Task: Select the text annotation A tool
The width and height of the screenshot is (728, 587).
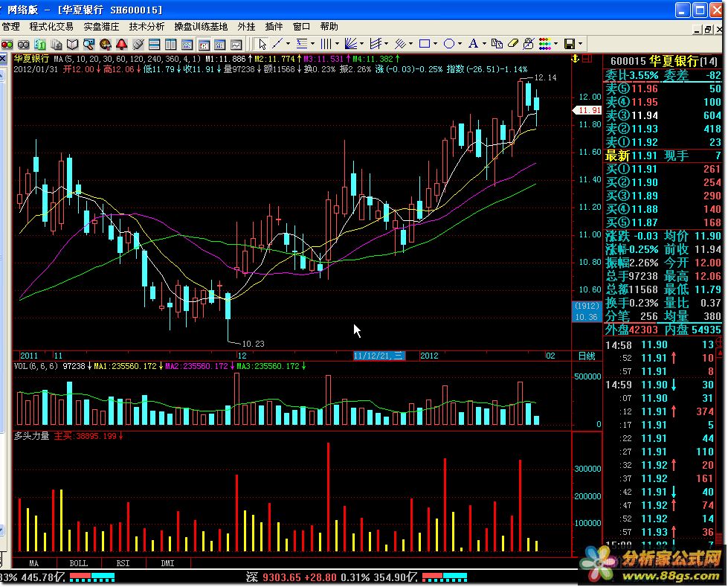Action: [x=473, y=44]
